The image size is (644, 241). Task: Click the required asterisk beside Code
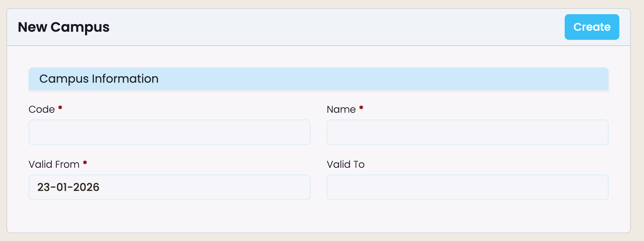60,108
